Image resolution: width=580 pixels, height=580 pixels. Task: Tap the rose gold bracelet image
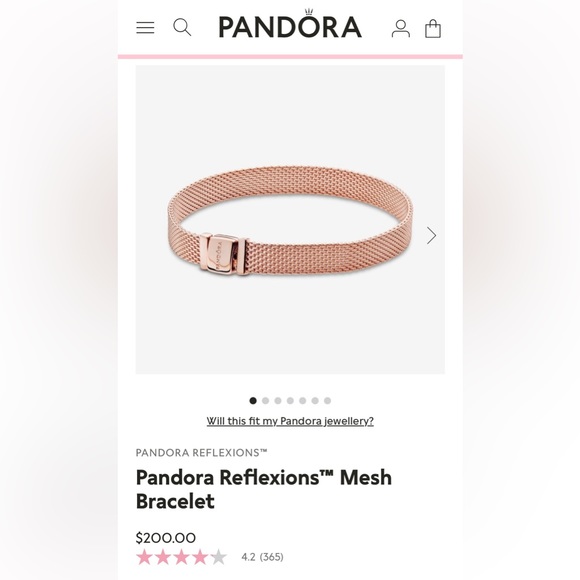[x=290, y=220]
